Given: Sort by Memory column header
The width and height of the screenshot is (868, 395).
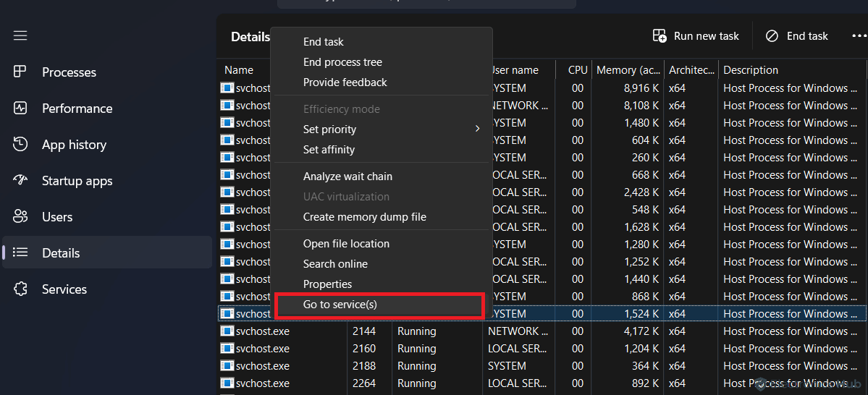Looking at the screenshot, I should [x=628, y=69].
